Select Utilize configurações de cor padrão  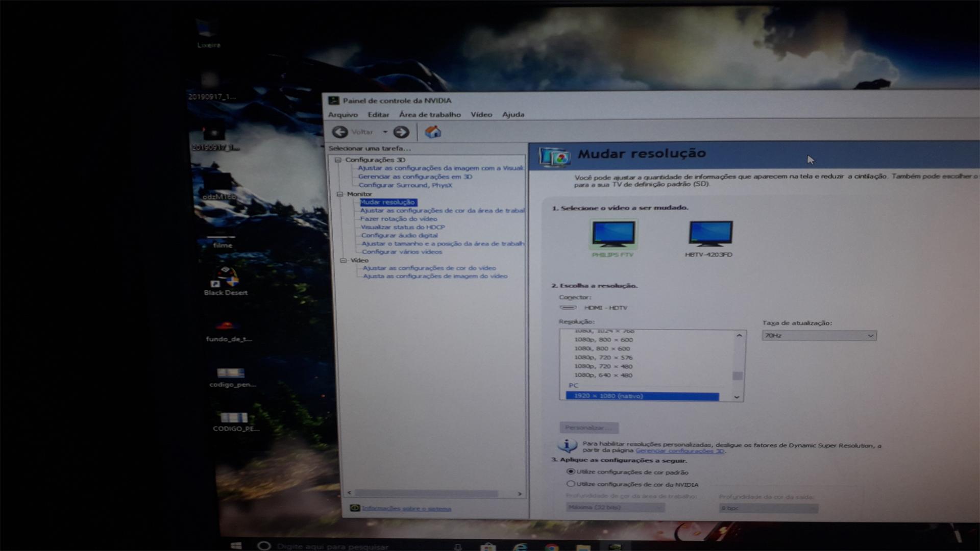click(x=571, y=471)
